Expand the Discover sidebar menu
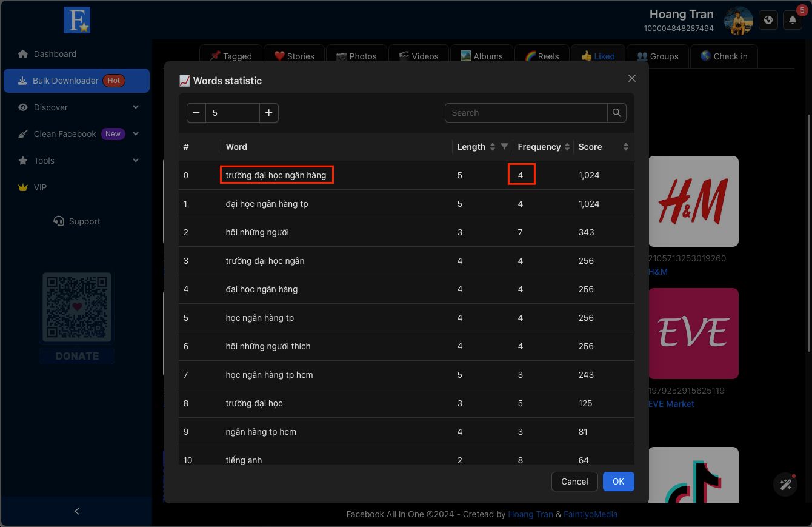812x527 pixels. pos(77,107)
